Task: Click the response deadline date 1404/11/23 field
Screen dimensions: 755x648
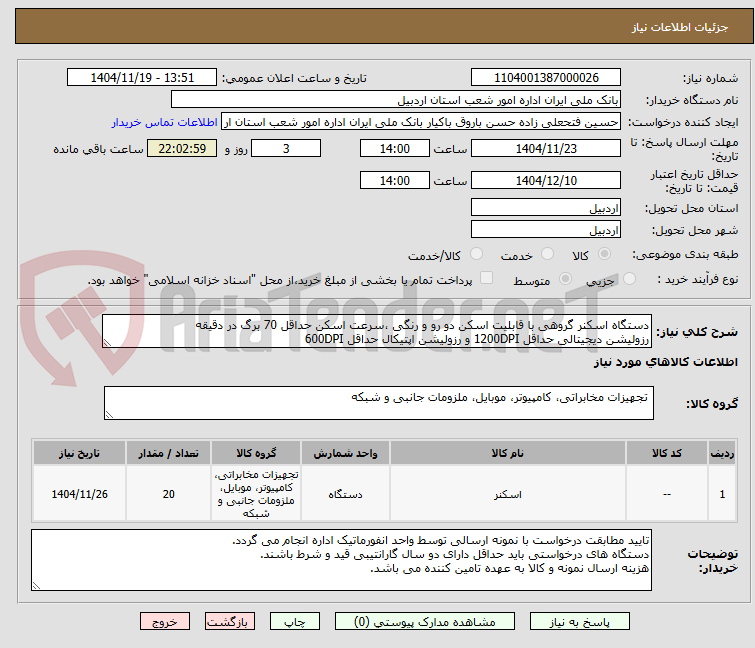Action: pyautogui.click(x=546, y=148)
